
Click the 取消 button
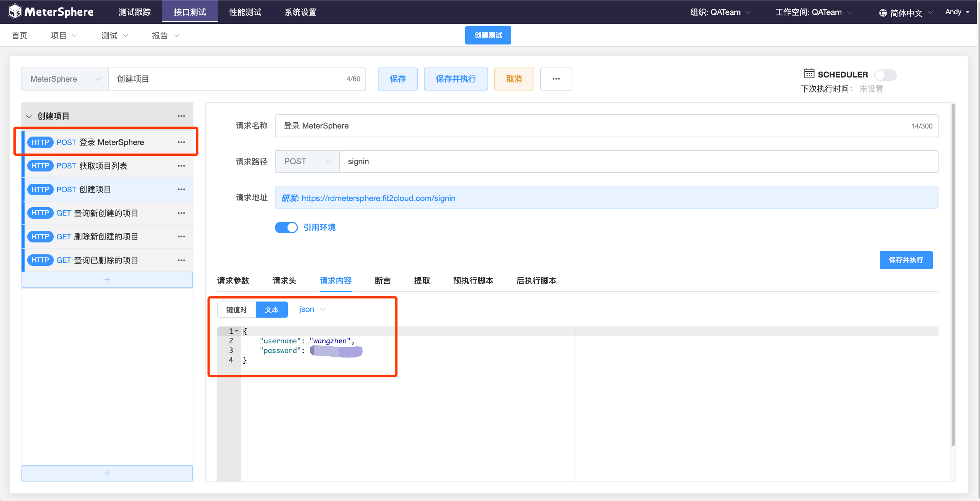pos(514,79)
